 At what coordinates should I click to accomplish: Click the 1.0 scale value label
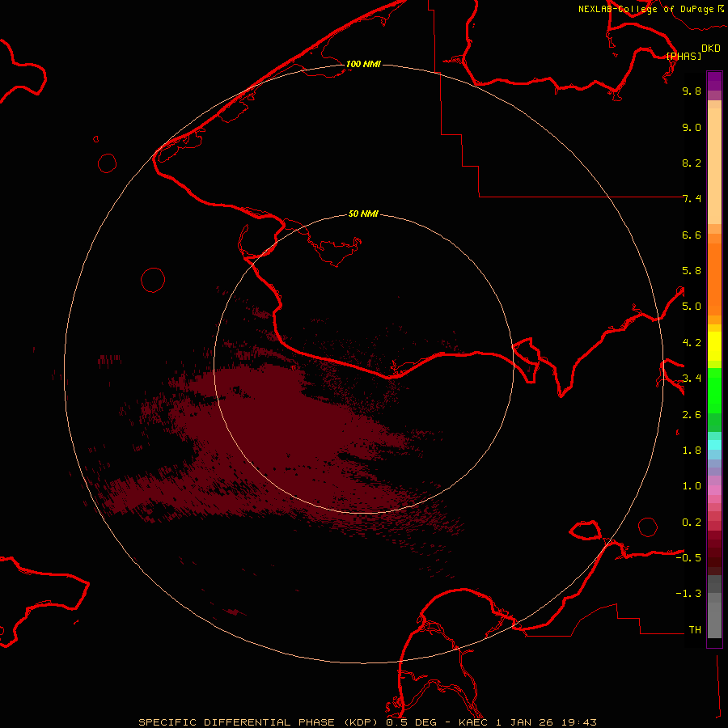[692, 486]
